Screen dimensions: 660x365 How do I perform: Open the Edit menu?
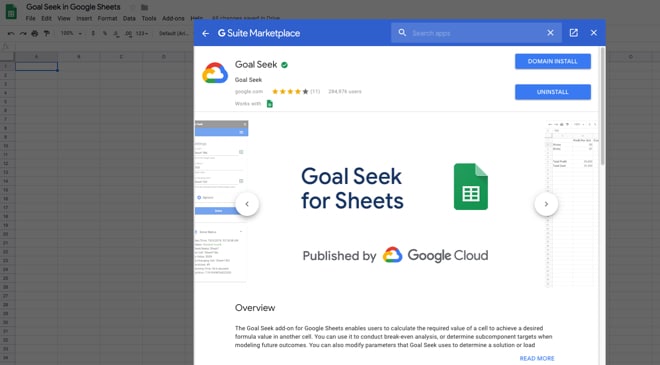(x=46, y=19)
